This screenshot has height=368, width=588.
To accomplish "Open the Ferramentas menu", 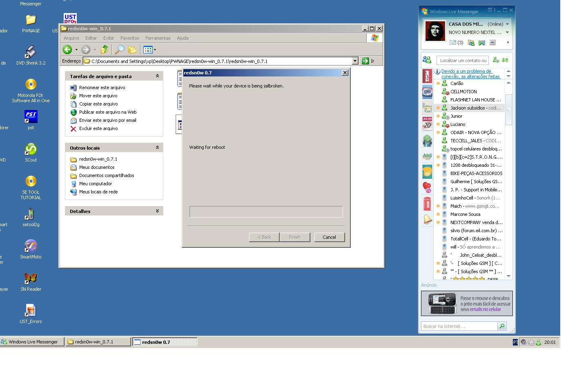I will tap(158, 38).
